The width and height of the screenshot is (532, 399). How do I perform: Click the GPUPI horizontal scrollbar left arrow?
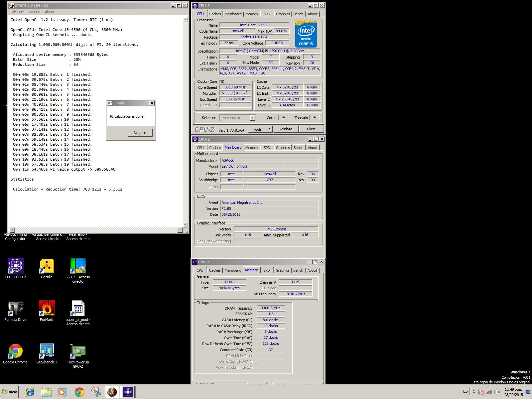coord(12,230)
